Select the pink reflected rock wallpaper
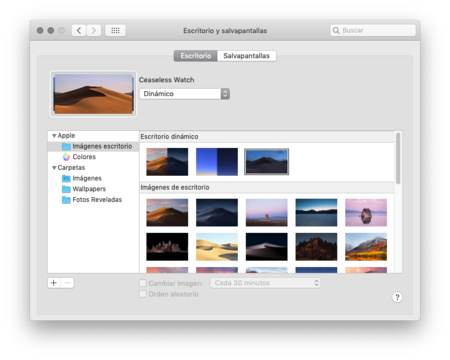Screen dimensions: 450x360 366,213
